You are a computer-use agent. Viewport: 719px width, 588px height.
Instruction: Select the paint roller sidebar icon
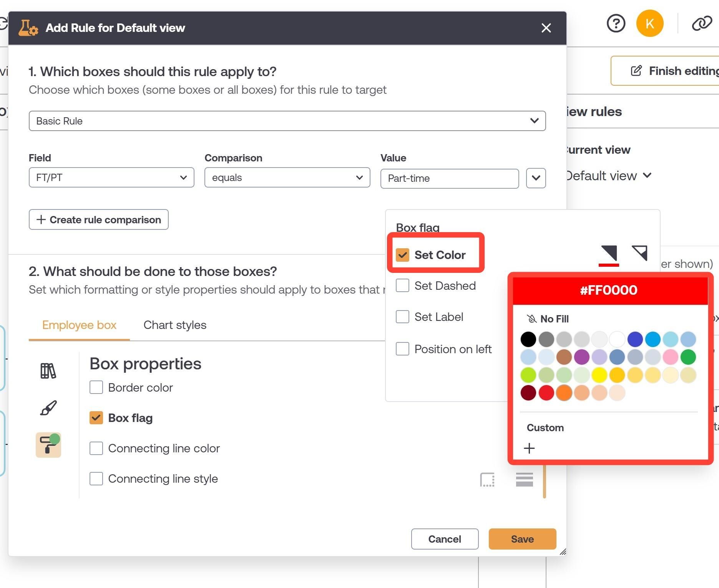[x=48, y=445]
